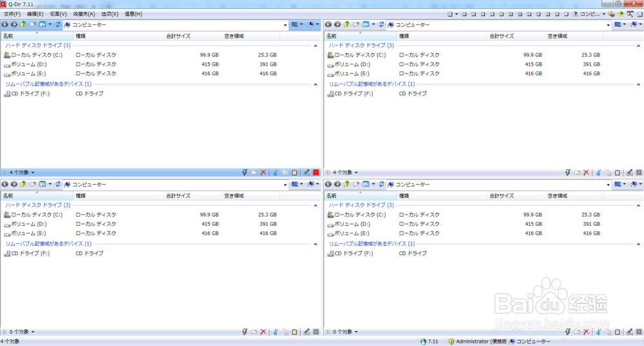Go forward in the bottom-left pane
Screen dimensions: 644x346
(x=14, y=185)
